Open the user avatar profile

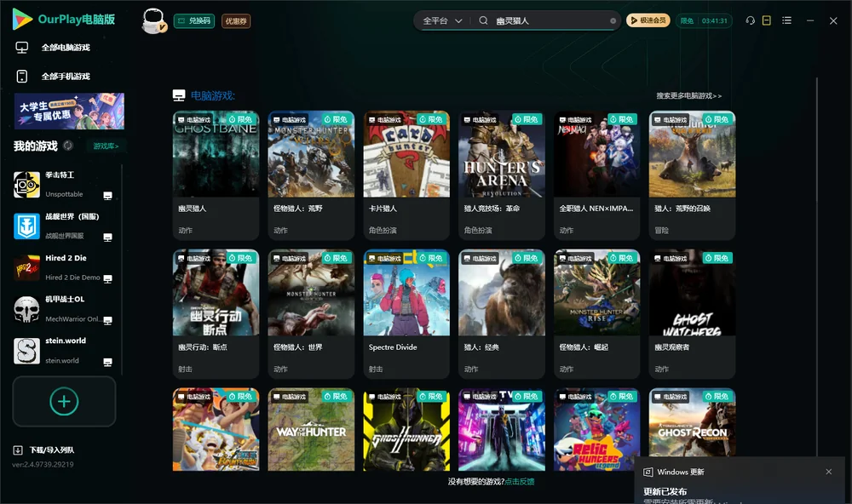pos(153,20)
